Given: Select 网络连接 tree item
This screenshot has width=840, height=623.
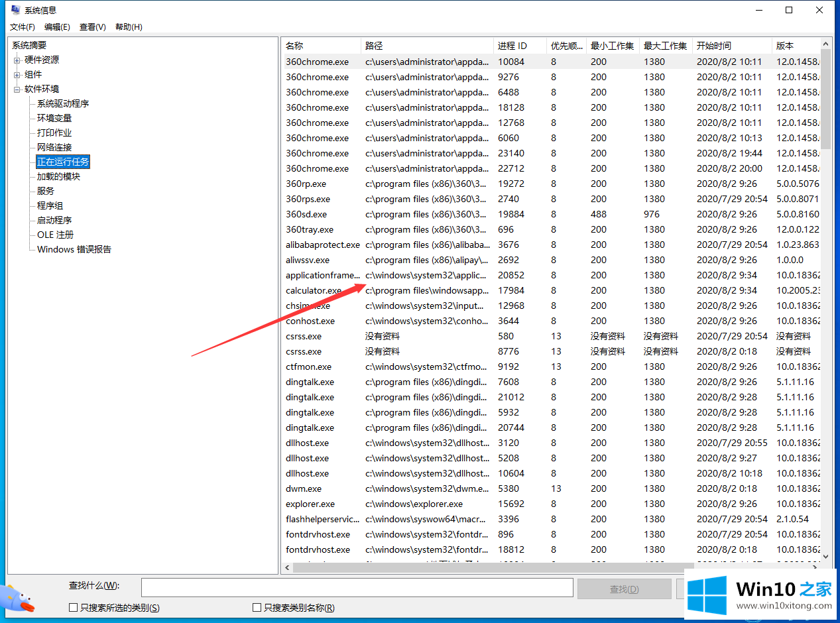Looking at the screenshot, I should click(54, 147).
